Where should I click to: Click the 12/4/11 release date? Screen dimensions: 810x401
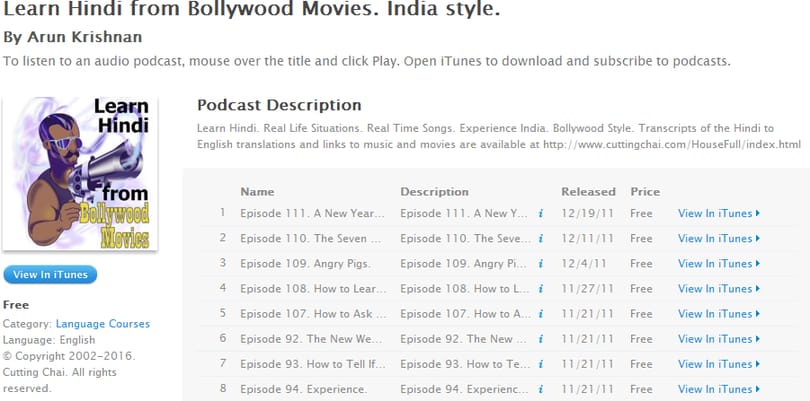pos(584,264)
